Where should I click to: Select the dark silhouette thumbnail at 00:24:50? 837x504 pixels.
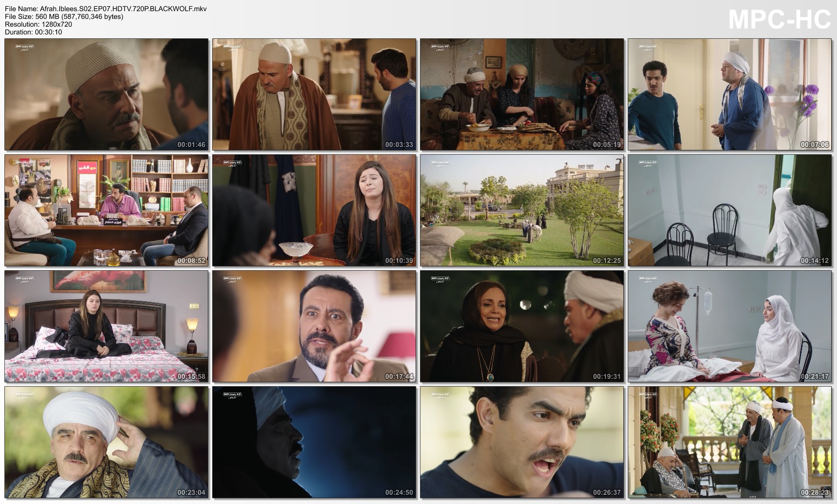(x=314, y=442)
